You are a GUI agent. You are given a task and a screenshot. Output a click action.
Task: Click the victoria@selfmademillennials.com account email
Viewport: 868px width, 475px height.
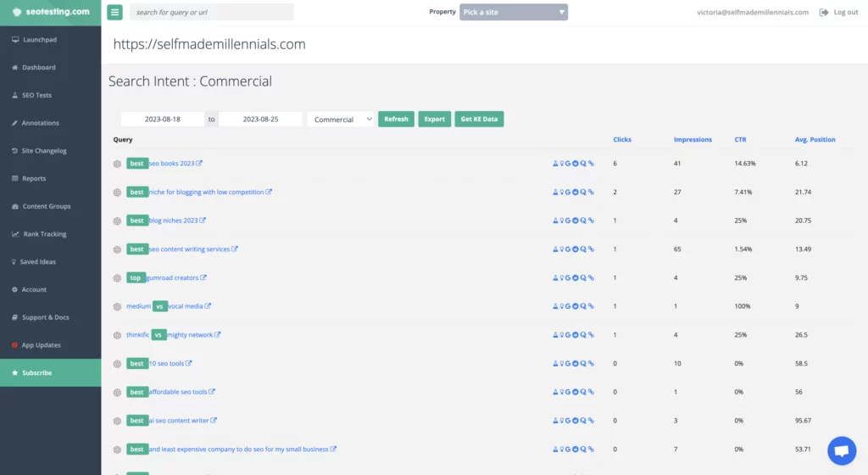[x=753, y=12]
